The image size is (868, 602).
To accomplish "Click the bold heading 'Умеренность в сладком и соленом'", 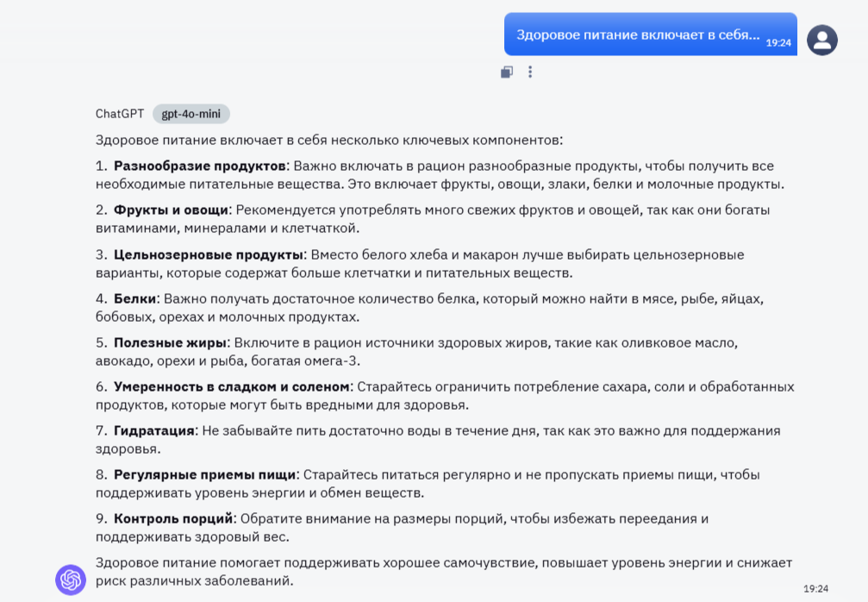I will pyautogui.click(x=231, y=386).
